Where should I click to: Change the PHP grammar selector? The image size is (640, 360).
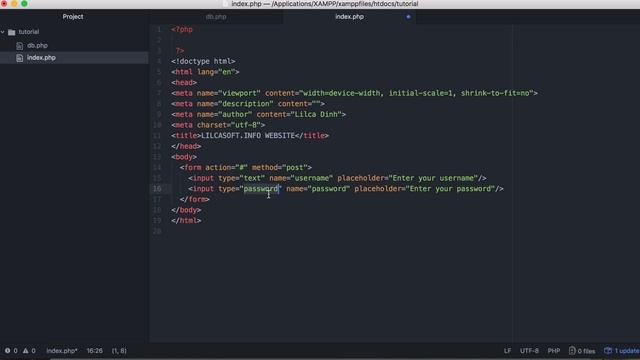[x=554, y=351]
